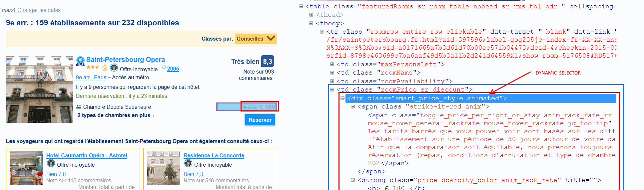Viewport: 644px width, 190px height.
Task: Collapse the tr roomrow node
Action: point(322,32)
